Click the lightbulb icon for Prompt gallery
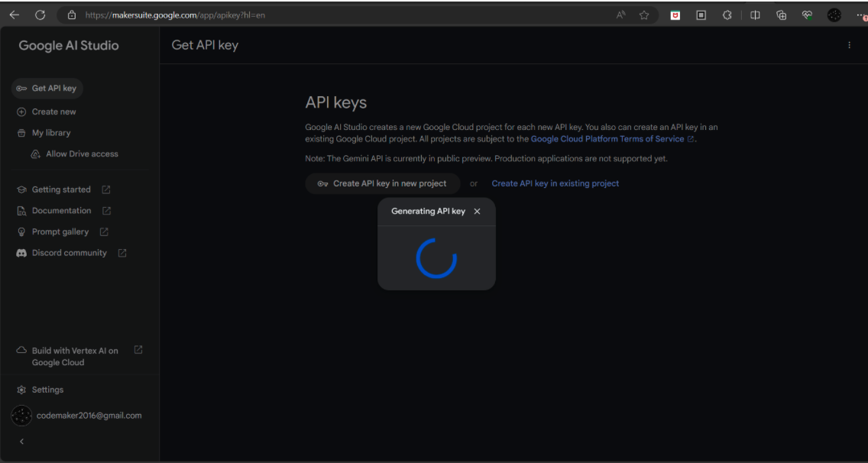This screenshot has width=868, height=463. pos(21,232)
